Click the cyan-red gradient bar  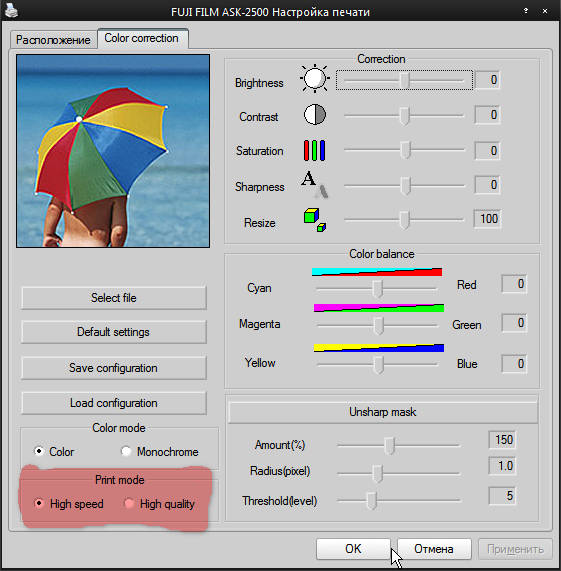[377, 272]
